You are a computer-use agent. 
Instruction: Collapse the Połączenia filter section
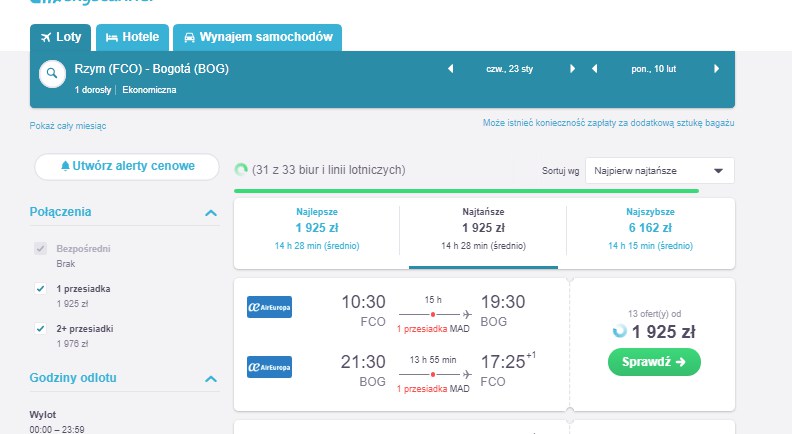211,213
